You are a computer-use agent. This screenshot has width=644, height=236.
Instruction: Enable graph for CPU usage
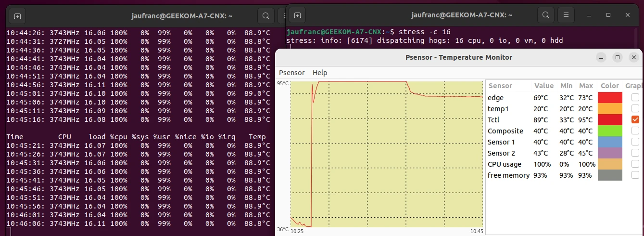click(635, 164)
